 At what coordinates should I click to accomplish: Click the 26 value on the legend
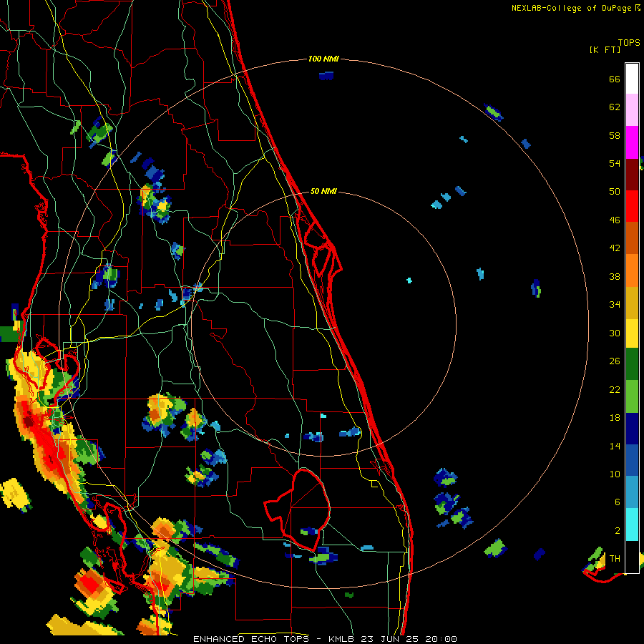(x=615, y=361)
